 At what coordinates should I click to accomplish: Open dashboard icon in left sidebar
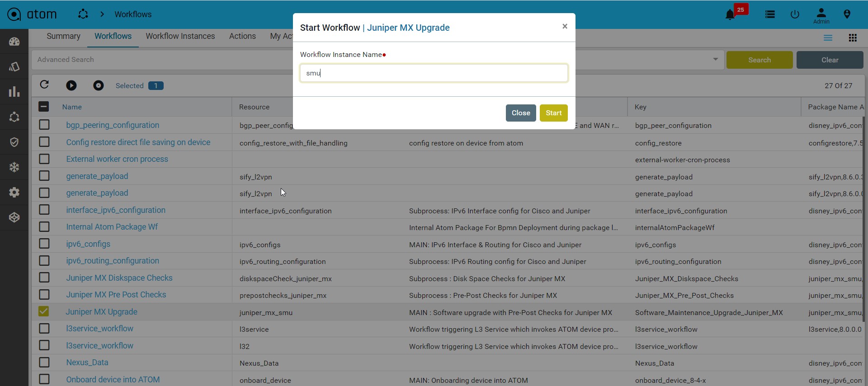(14, 42)
